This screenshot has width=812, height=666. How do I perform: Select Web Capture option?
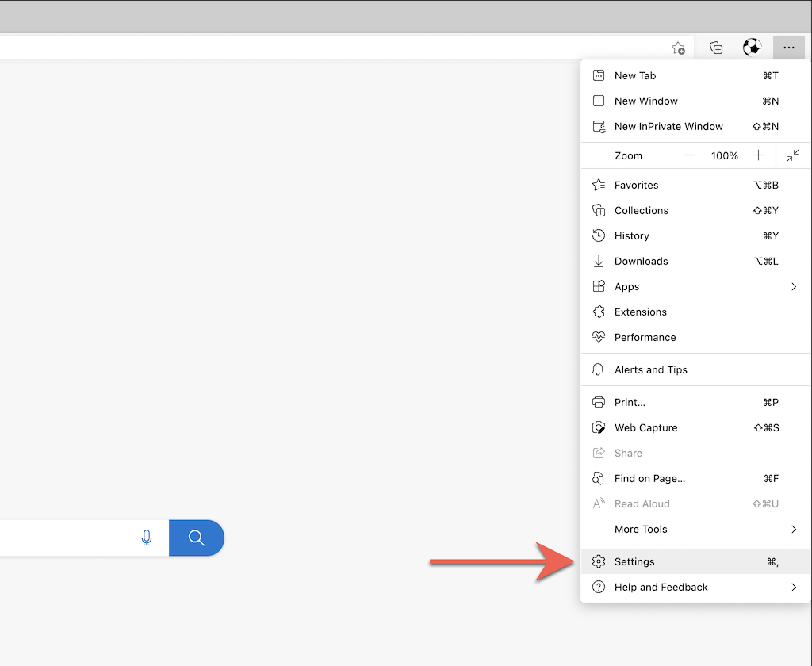[645, 427]
